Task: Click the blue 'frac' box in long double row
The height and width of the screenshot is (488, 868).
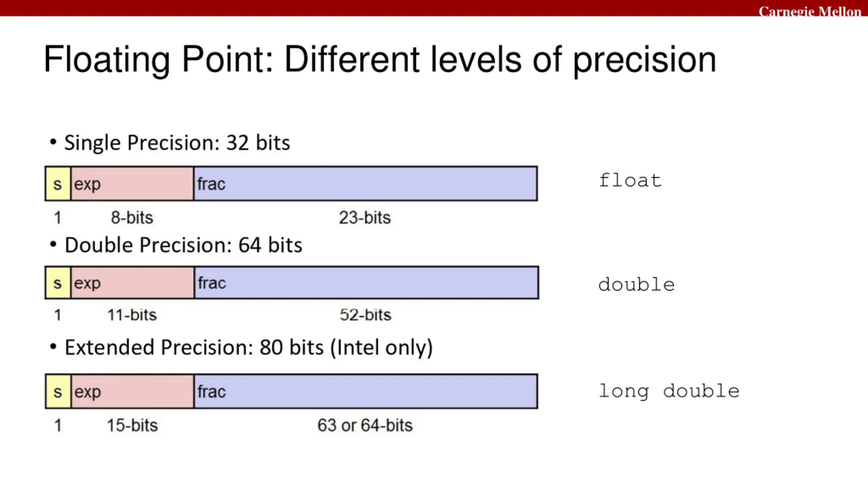Action: [366, 391]
